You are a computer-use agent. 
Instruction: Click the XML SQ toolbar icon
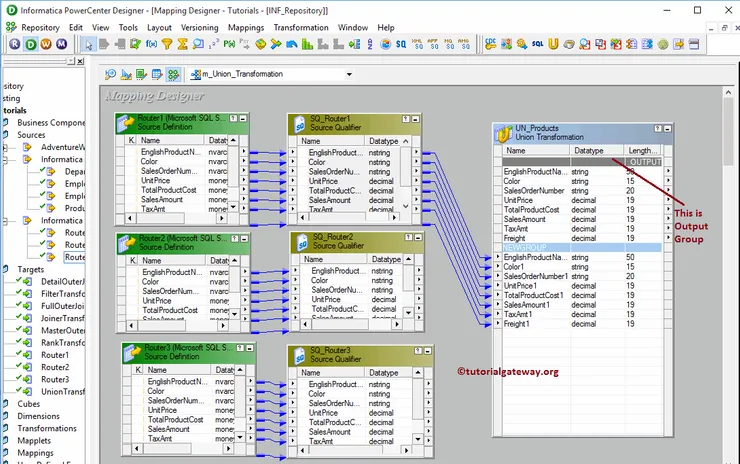[417, 44]
